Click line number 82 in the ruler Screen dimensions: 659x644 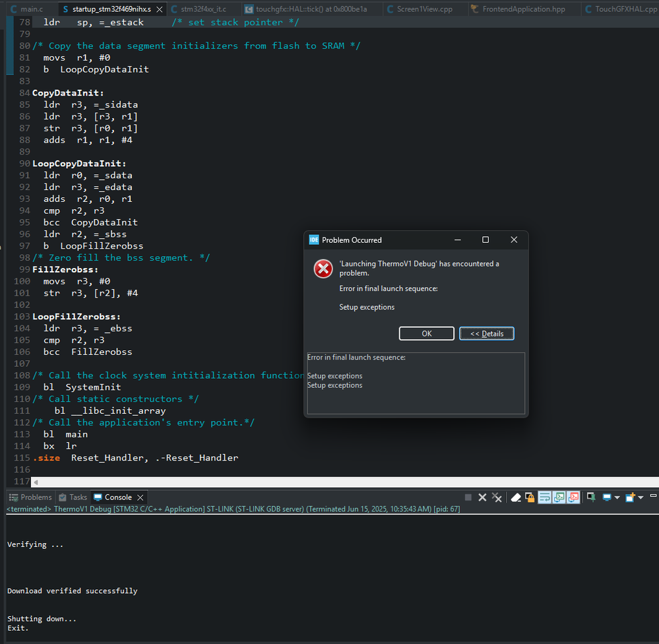[x=24, y=69]
